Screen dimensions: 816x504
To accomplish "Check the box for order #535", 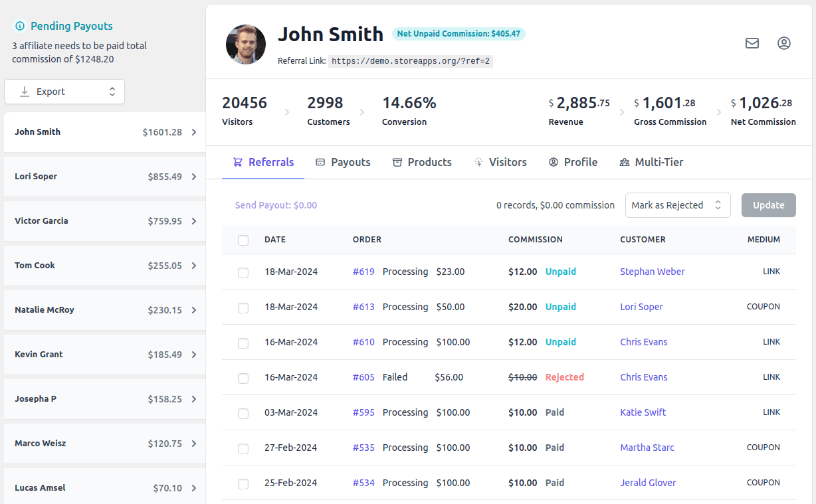I will (x=243, y=449).
